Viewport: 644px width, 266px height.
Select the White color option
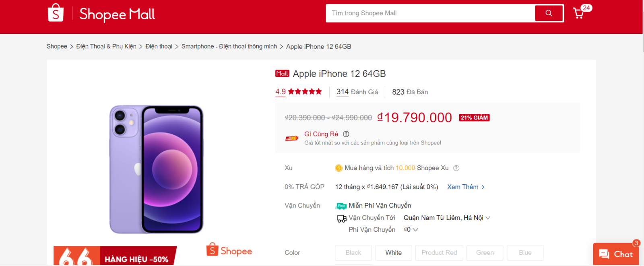click(x=393, y=253)
